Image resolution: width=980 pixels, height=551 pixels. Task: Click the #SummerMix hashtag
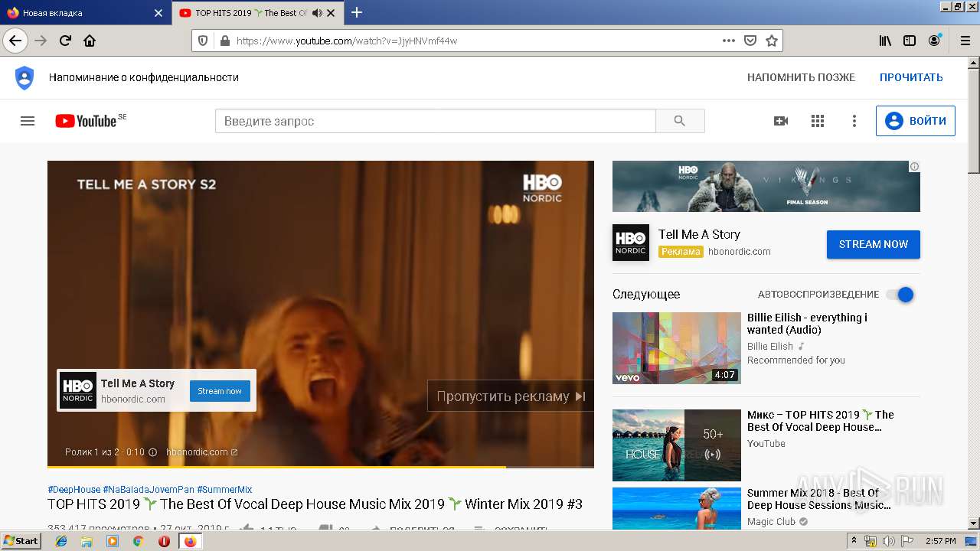click(x=224, y=490)
